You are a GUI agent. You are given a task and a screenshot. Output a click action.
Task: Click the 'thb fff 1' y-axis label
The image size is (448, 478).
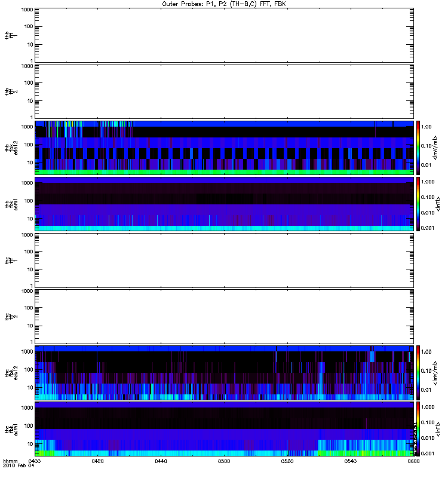(11, 35)
